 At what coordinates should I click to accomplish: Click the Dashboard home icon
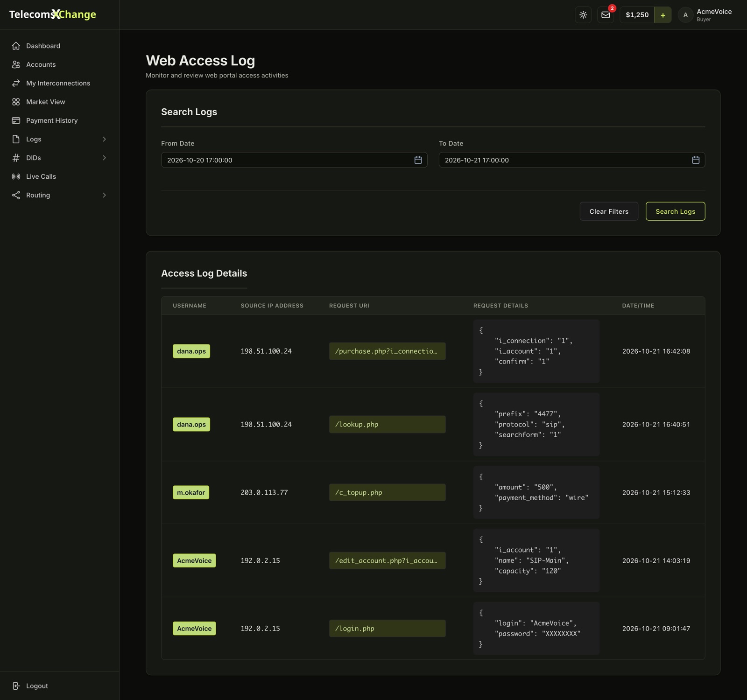click(16, 46)
